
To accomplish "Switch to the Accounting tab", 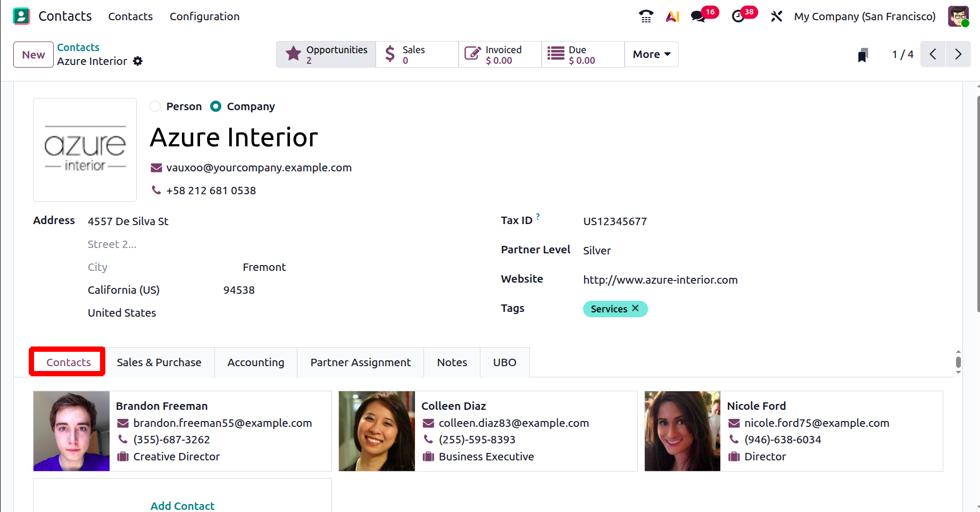I will pos(256,362).
